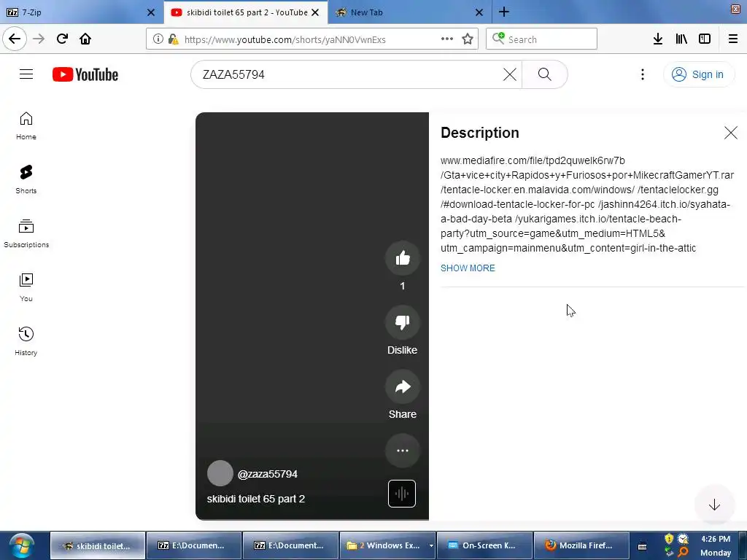Like the short with thumbs up

point(403,258)
